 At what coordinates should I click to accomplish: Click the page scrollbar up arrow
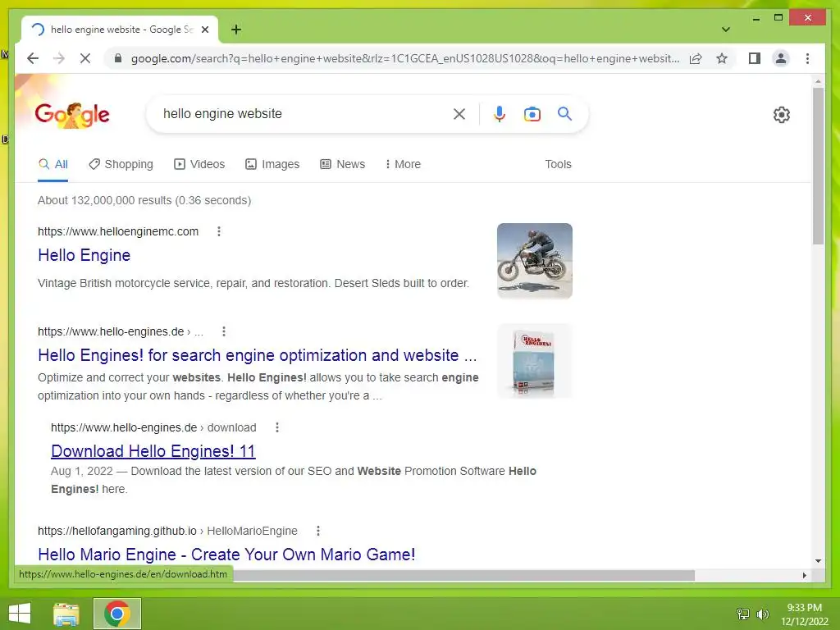coord(818,81)
